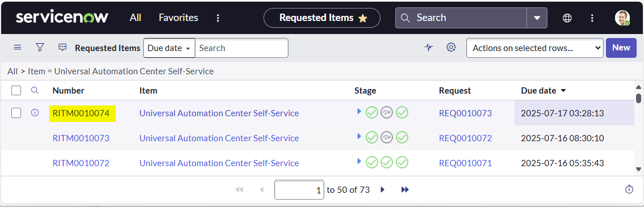Image resolution: width=644 pixels, height=207 pixels.
Task: Open the Item link in RITM0010074 row
Action: [219, 113]
